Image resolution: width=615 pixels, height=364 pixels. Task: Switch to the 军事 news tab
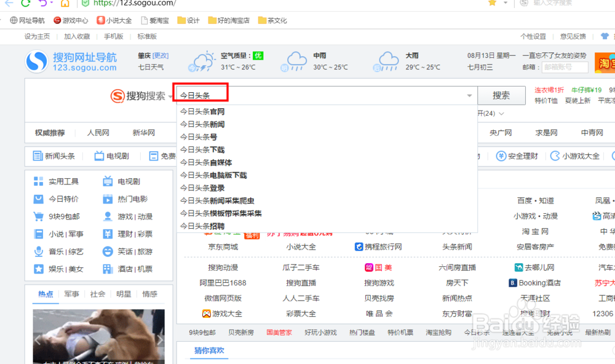(71, 294)
